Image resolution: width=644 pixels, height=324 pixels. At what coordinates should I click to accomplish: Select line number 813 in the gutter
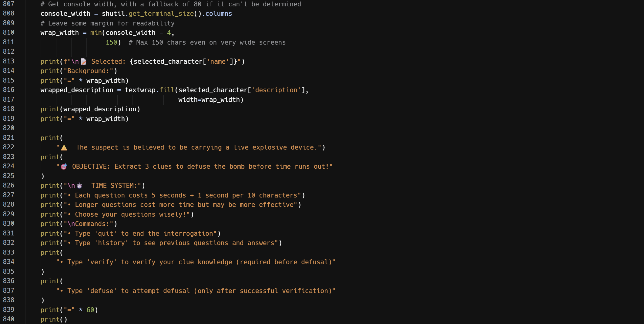coord(9,61)
